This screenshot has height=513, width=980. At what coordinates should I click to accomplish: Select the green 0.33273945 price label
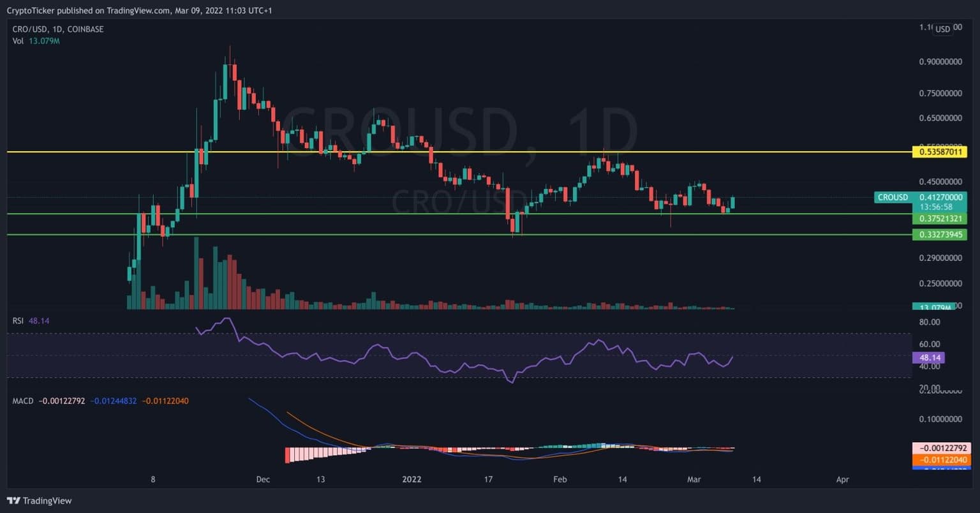coord(940,235)
